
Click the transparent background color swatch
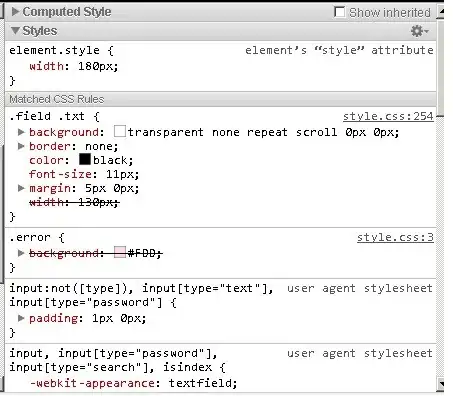pyautogui.click(x=120, y=131)
